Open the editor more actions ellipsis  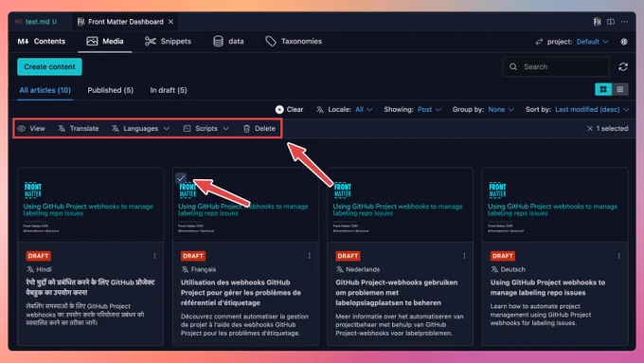[624, 22]
